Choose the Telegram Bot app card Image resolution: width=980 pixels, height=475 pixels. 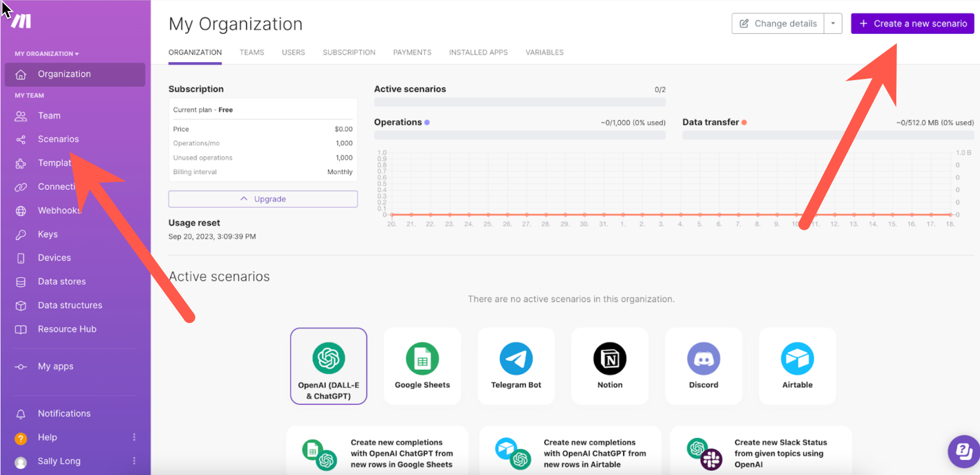coord(516,366)
